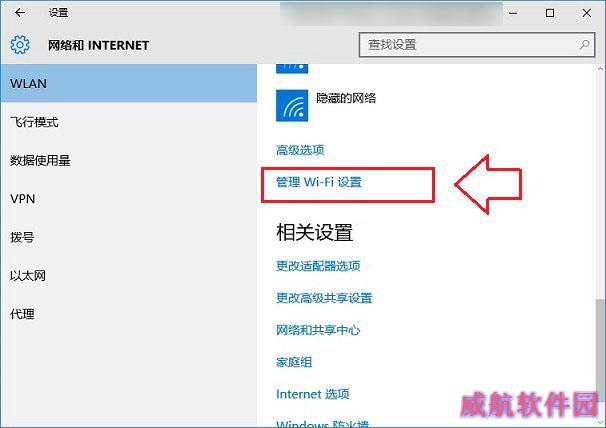Click the hidden network Wi-Fi icon
606x428 pixels.
(x=292, y=106)
